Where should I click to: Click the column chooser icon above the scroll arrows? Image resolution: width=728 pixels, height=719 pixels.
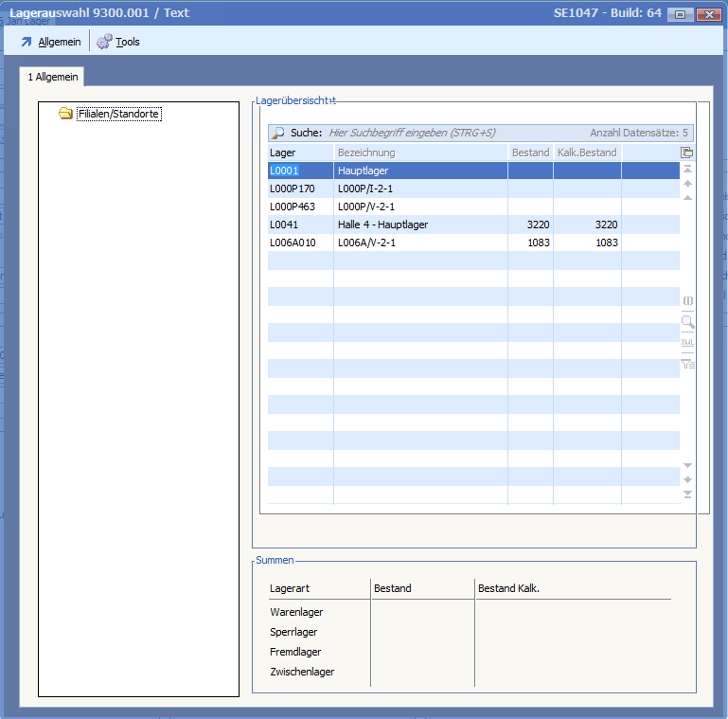(687, 153)
